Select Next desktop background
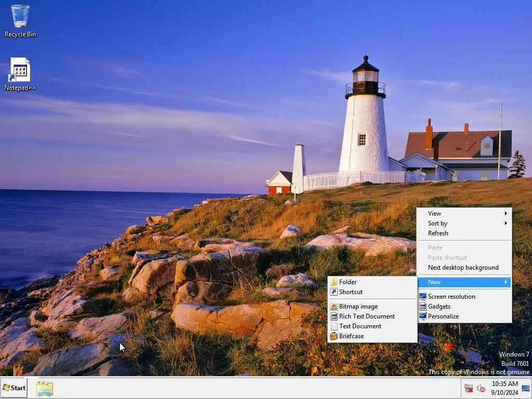This screenshot has width=532, height=399. pos(464,268)
